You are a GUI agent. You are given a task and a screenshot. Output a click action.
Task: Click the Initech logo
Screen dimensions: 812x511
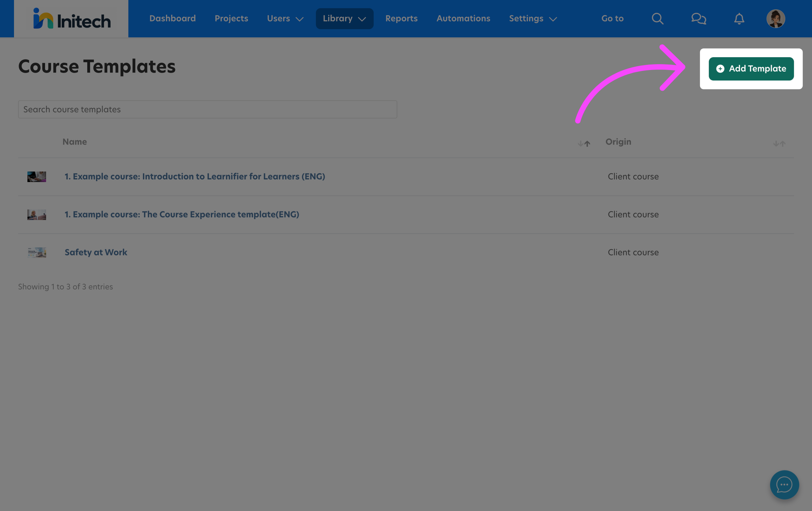[x=71, y=19]
